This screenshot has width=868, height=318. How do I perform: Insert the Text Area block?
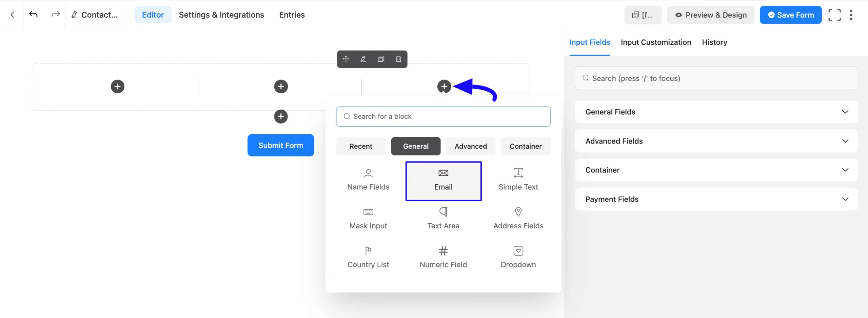(x=443, y=220)
